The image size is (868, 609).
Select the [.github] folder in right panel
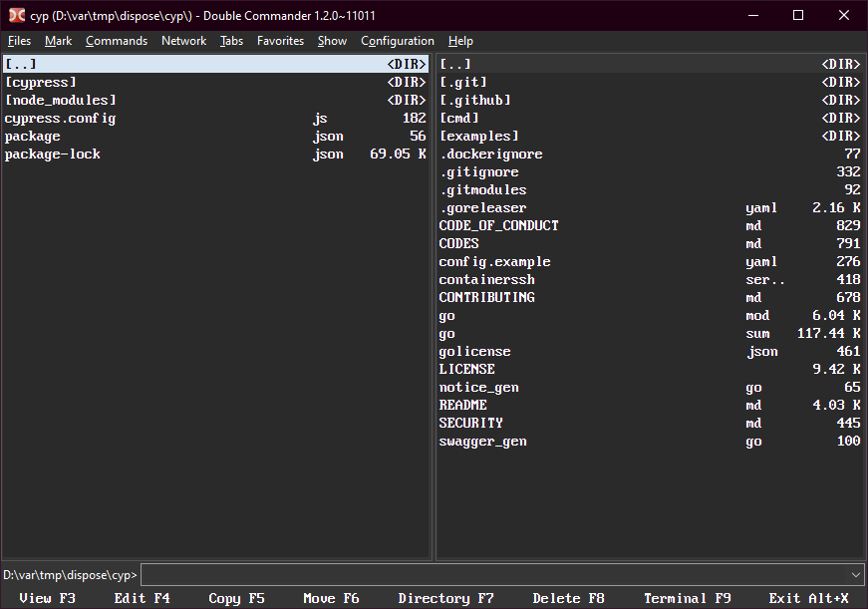click(475, 100)
